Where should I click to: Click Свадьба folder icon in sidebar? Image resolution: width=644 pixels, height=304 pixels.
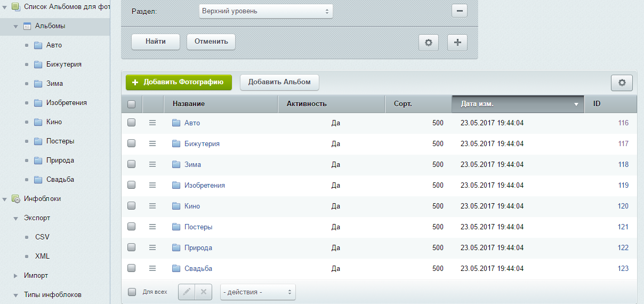[x=38, y=180]
